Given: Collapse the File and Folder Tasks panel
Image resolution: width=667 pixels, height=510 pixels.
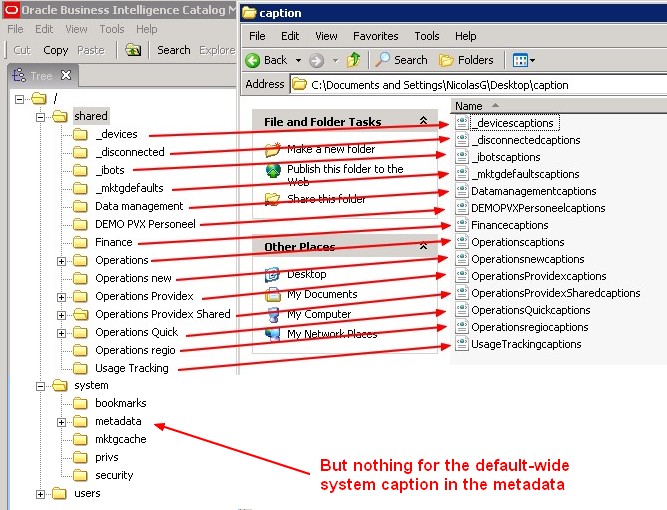Looking at the screenshot, I should pos(423,121).
